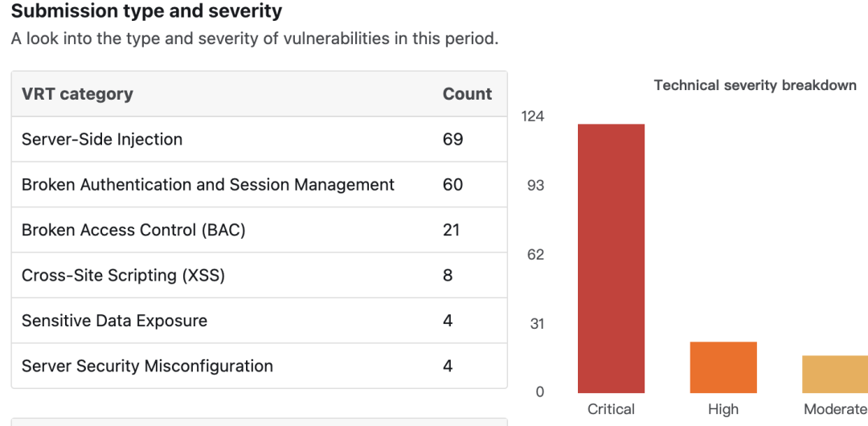Click the Critical label under the chart

click(612, 409)
